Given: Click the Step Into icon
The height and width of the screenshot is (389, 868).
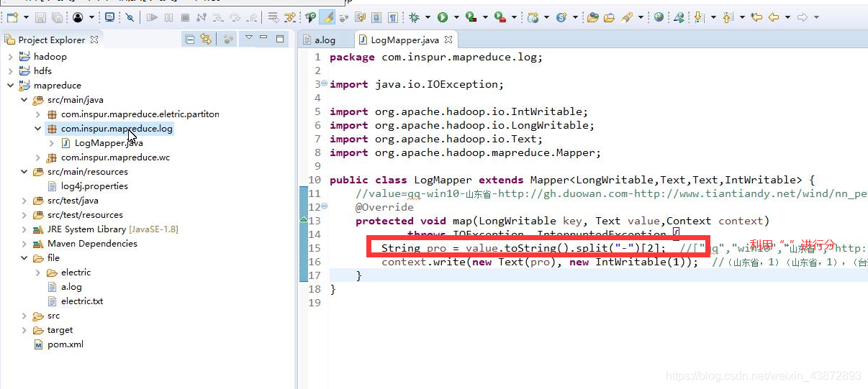Looking at the screenshot, I should 218,17.
